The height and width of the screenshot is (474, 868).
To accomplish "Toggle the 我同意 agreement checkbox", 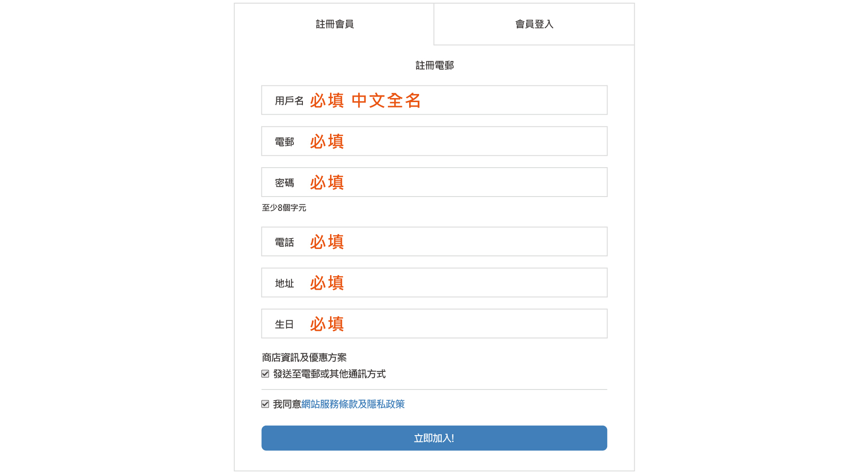I will 265,404.
